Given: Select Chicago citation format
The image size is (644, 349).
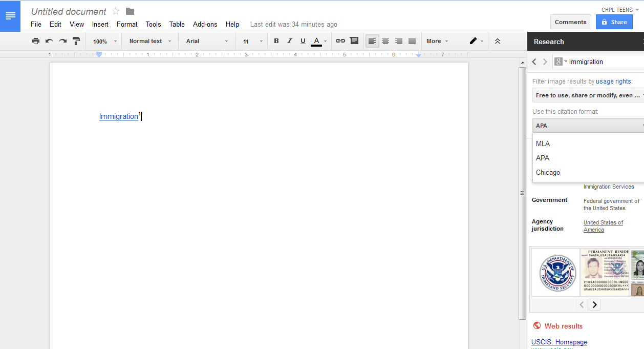Looking at the screenshot, I should coord(588,172).
